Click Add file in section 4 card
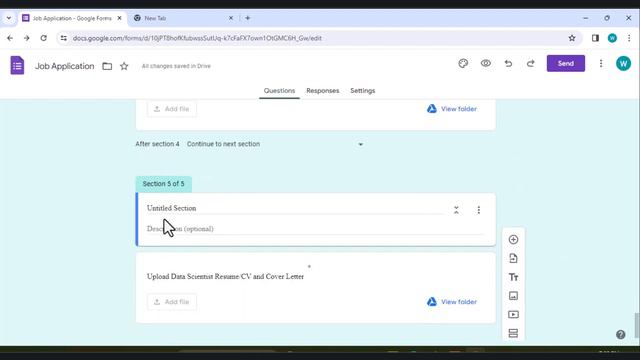The width and height of the screenshot is (640, 360). click(171, 109)
